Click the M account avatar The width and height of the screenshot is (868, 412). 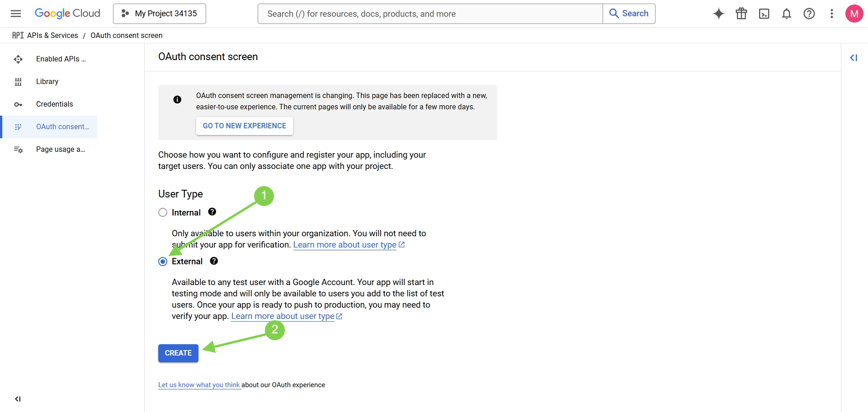[x=854, y=14]
